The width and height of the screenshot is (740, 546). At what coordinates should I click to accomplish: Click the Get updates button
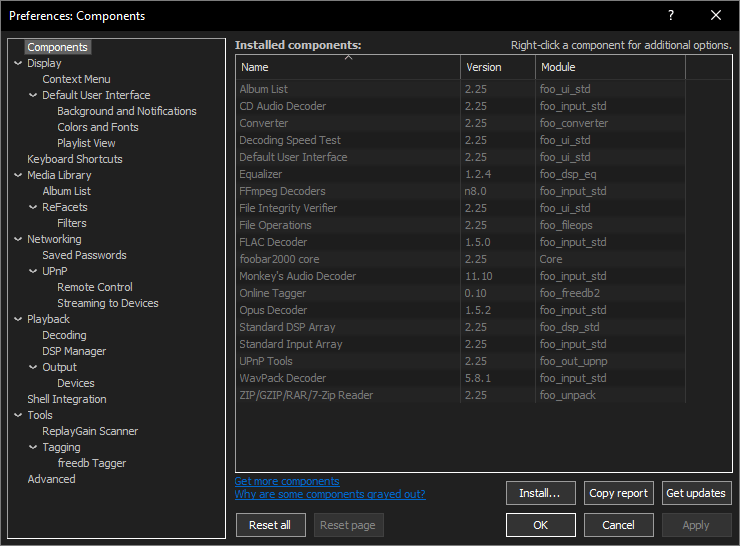coord(696,493)
